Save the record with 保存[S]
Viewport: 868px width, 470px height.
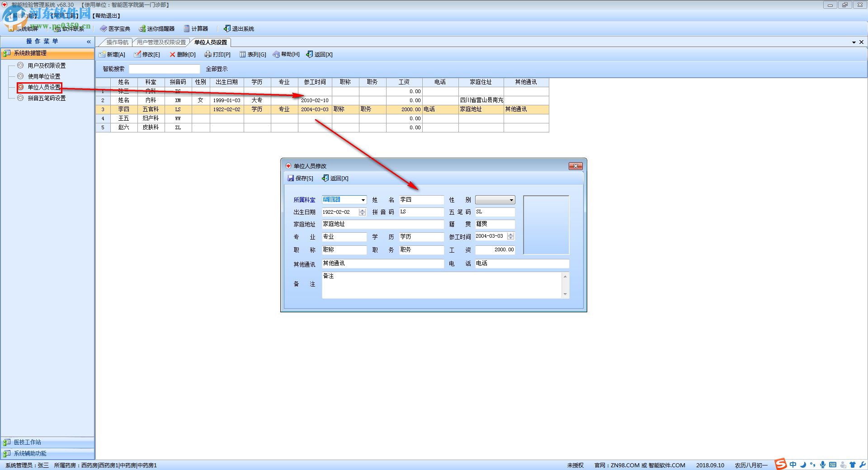coord(300,178)
